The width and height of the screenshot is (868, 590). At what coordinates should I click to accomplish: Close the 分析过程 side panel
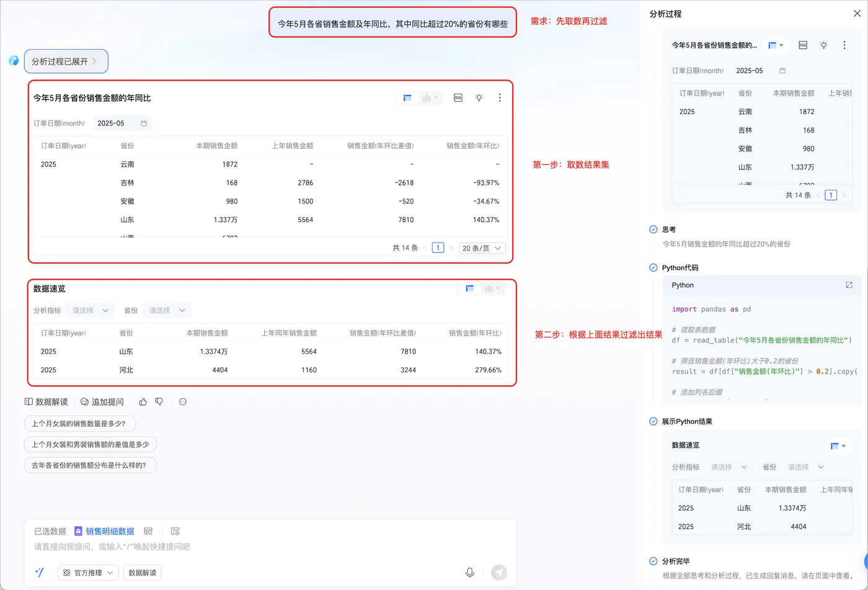click(x=857, y=14)
